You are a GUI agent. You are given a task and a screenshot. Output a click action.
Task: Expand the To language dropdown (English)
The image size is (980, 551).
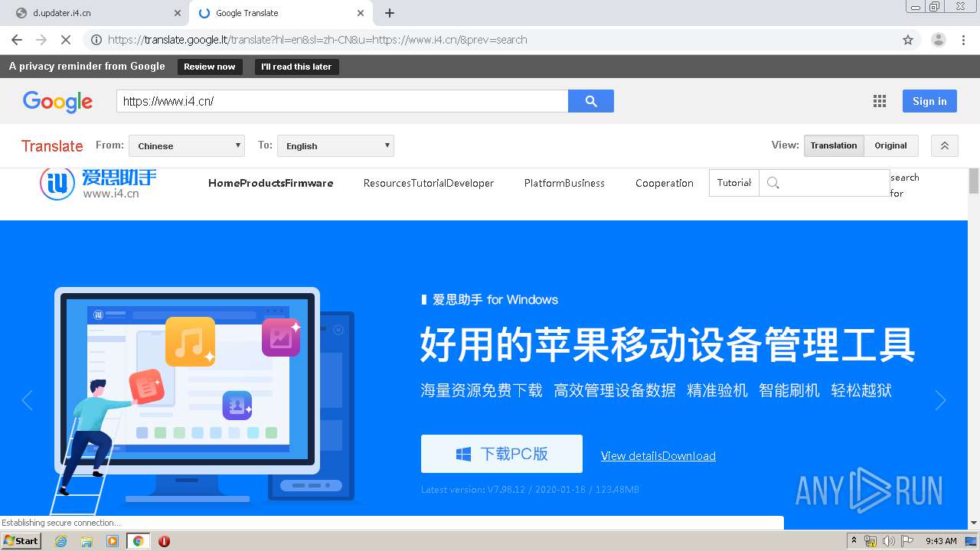(x=335, y=145)
